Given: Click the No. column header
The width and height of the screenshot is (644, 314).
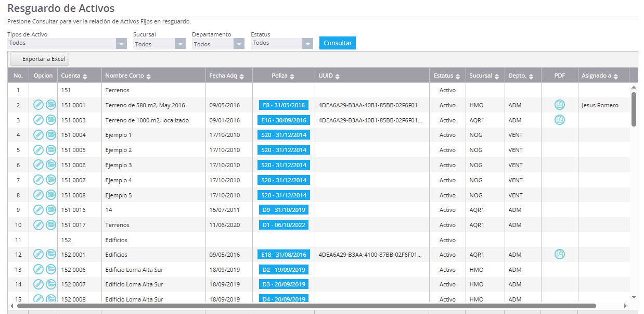Looking at the screenshot, I should pyautogui.click(x=18, y=76).
